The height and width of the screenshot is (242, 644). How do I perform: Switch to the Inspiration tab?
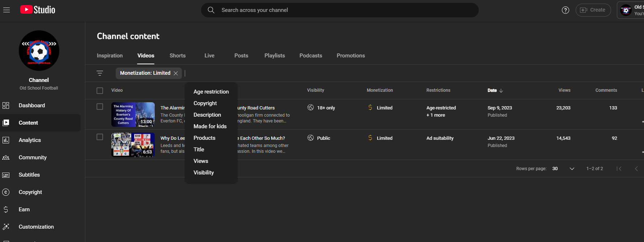click(x=110, y=56)
